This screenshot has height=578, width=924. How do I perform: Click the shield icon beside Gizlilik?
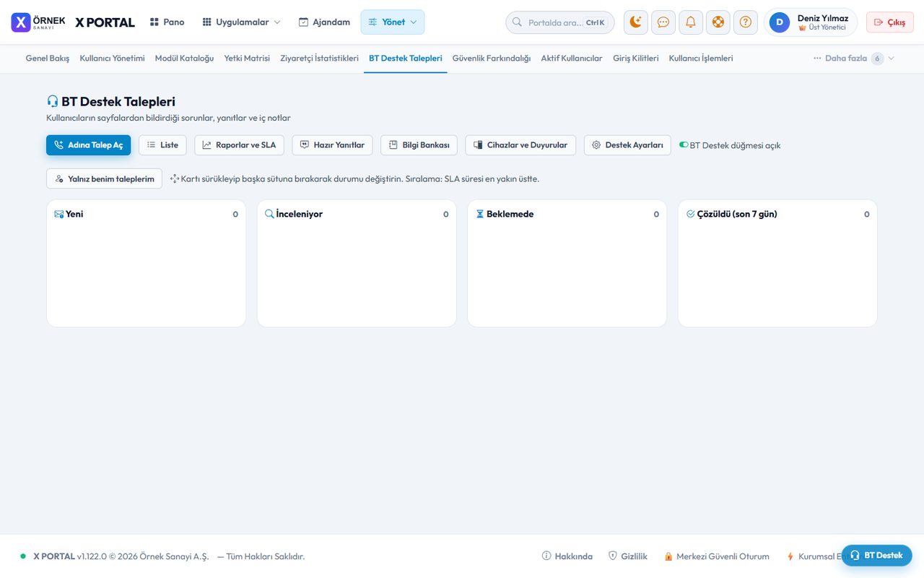click(x=613, y=556)
